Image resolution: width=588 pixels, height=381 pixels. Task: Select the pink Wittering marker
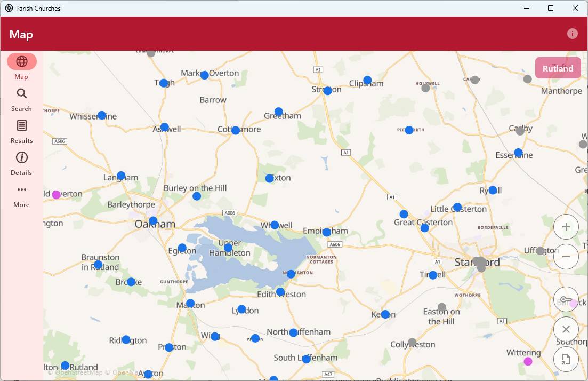(x=528, y=361)
